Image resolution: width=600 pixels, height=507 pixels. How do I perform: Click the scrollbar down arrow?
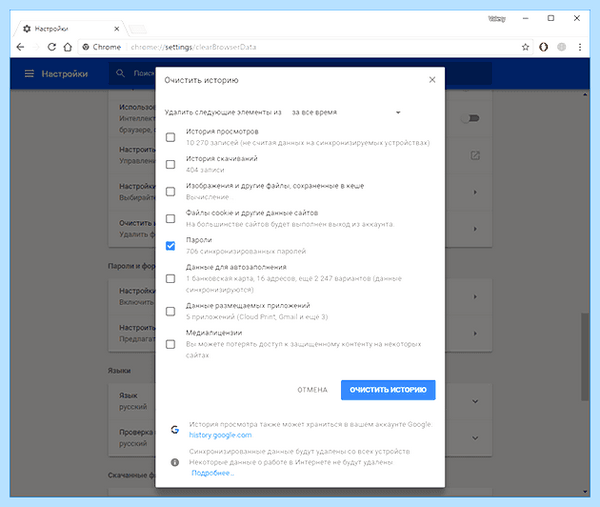585,492
